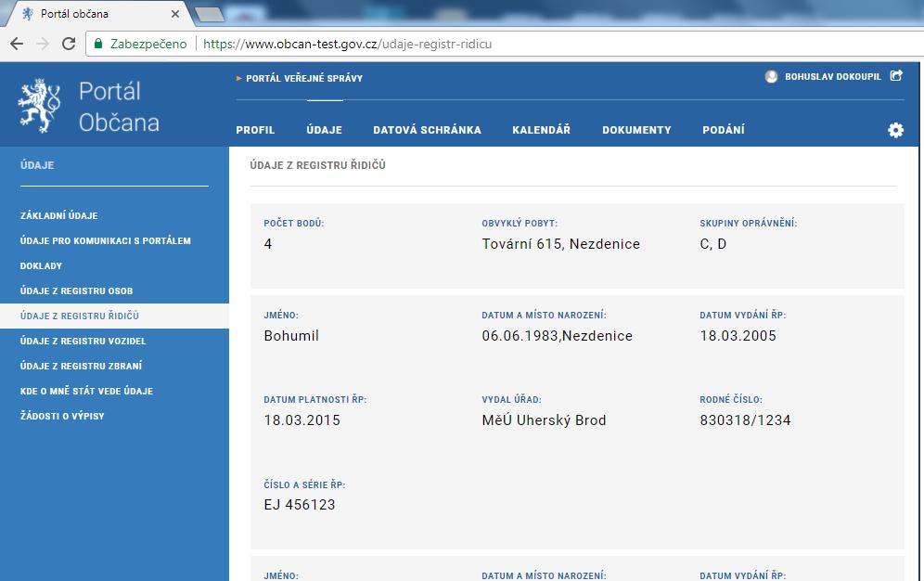Select Základní údaje in the sidebar
This screenshot has width=924, height=581.
(x=59, y=215)
